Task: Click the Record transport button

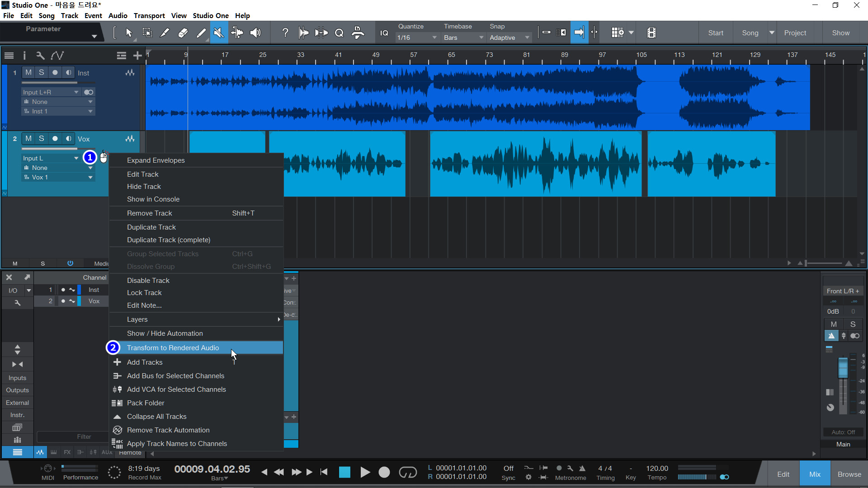Action: [384, 472]
